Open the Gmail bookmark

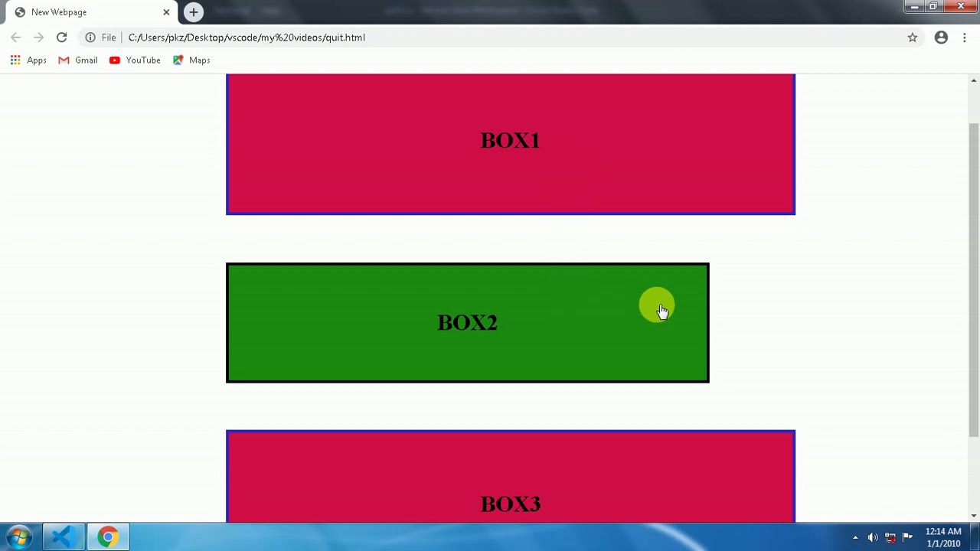click(x=78, y=60)
